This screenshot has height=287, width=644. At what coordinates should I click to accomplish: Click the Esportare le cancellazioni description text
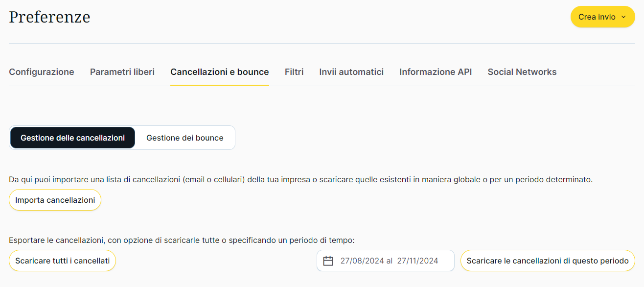[181, 240]
